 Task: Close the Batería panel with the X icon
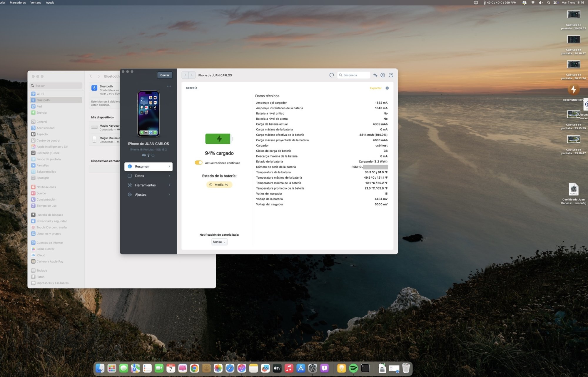pyautogui.click(x=387, y=88)
